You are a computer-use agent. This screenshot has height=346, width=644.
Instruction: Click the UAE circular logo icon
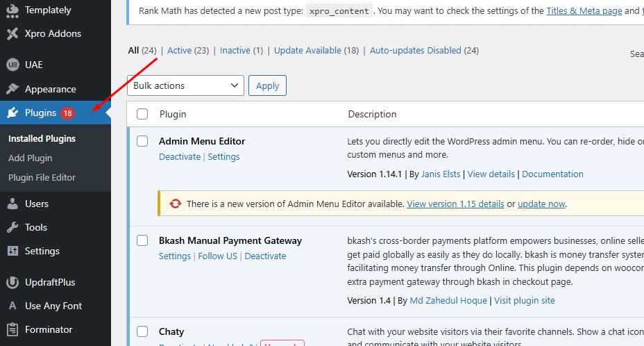pyautogui.click(x=12, y=65)
